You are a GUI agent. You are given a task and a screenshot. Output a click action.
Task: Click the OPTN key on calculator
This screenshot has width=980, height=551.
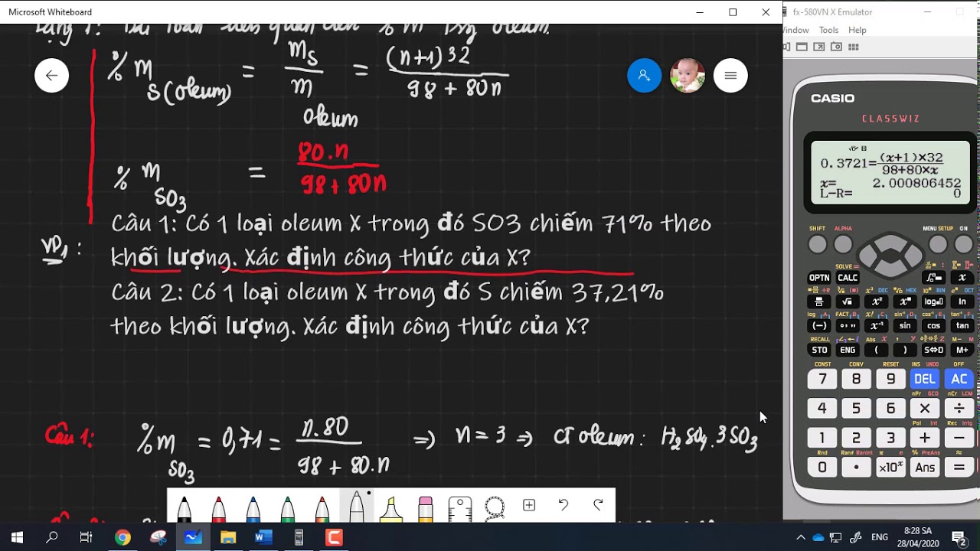(x=819, y=278)
